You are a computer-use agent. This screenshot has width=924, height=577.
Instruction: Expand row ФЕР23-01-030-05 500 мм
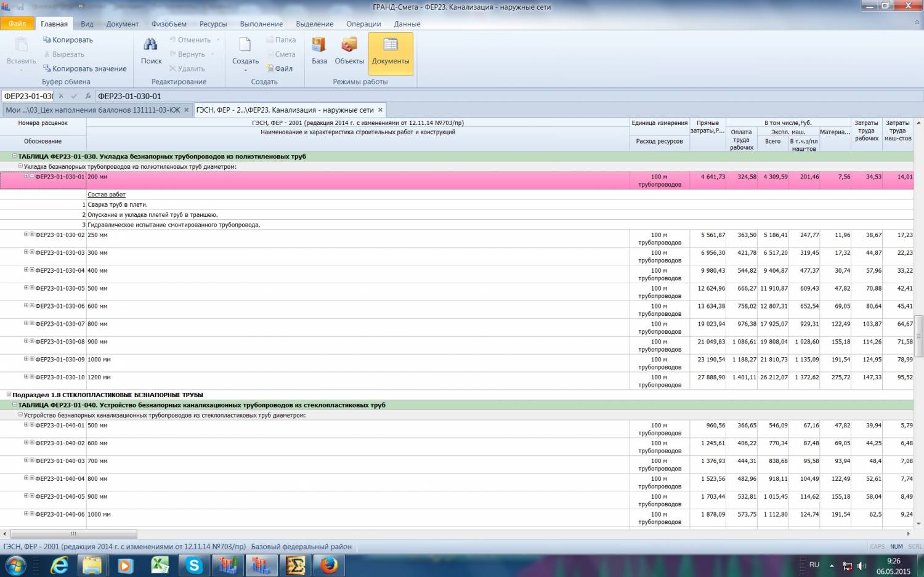[x=26, y=288]
